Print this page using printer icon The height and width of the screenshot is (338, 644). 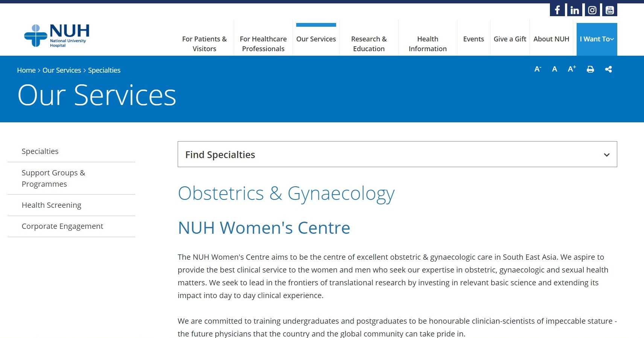[590, 69]
